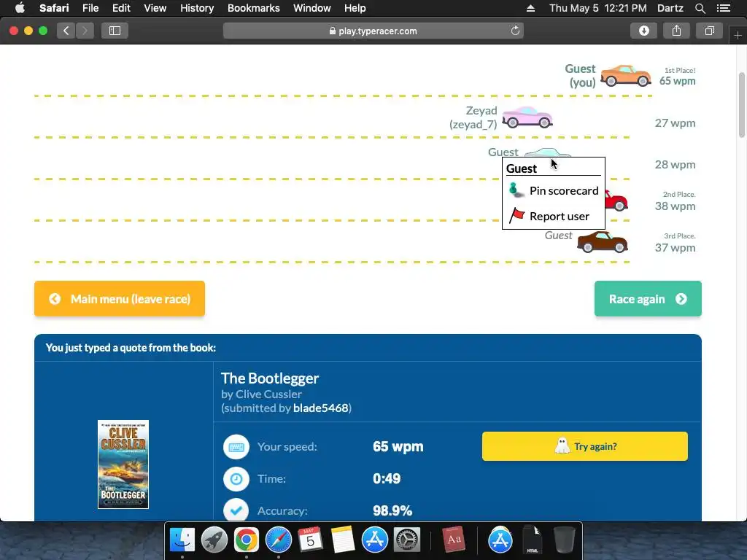Viewport: 747px width, 560px height.
Task: Open the History menu
Action: click(197, 8)
